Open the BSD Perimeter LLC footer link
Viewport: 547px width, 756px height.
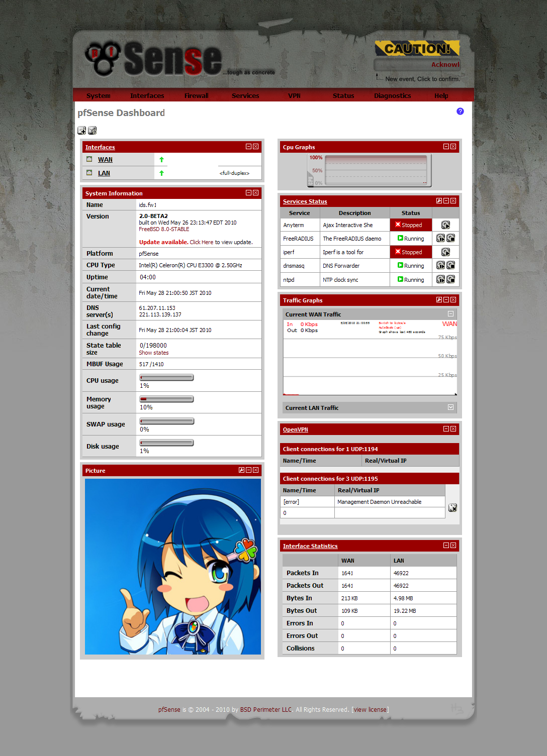tap(266, 710)
